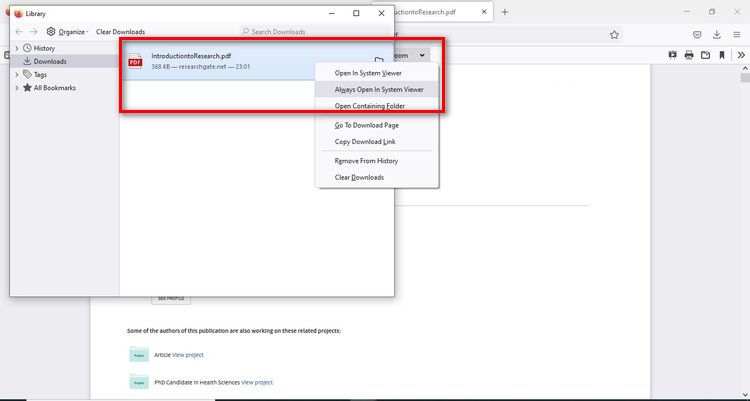Click the PDF file type icon

(x=135, y=61)
